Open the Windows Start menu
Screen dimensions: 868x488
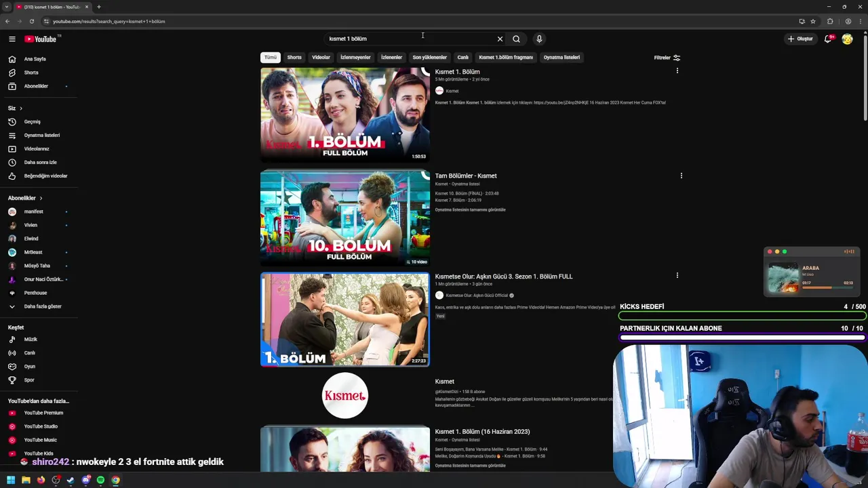click(11, 480)
